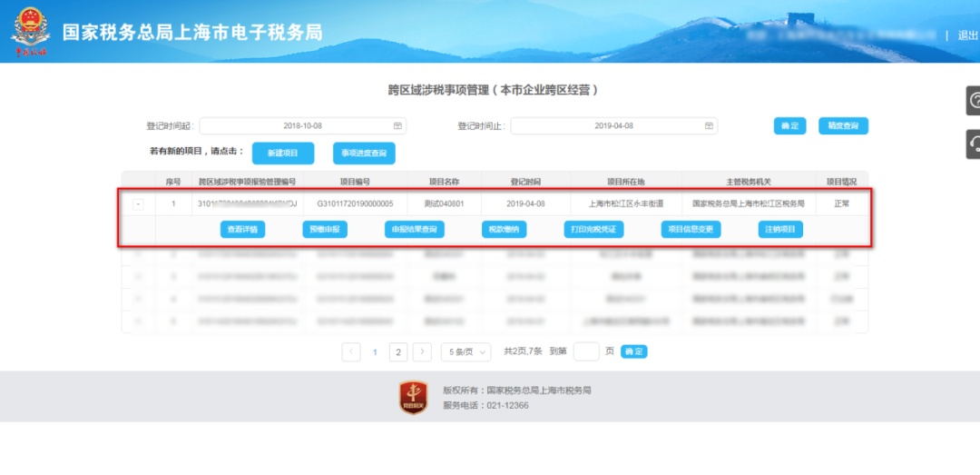The image size is (980, 475).
Task: Collapse row 1 with the minus toggle
Action: coord(138,204)
